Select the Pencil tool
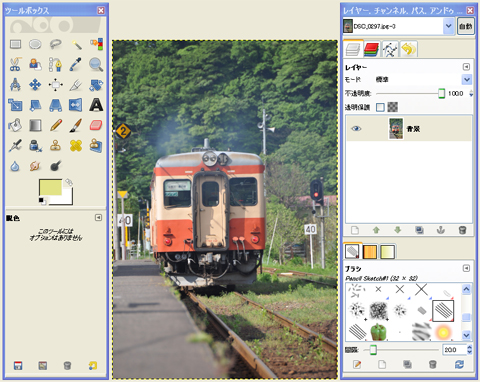The width and height of the screenshot is (480, 382). click(56, 125)
